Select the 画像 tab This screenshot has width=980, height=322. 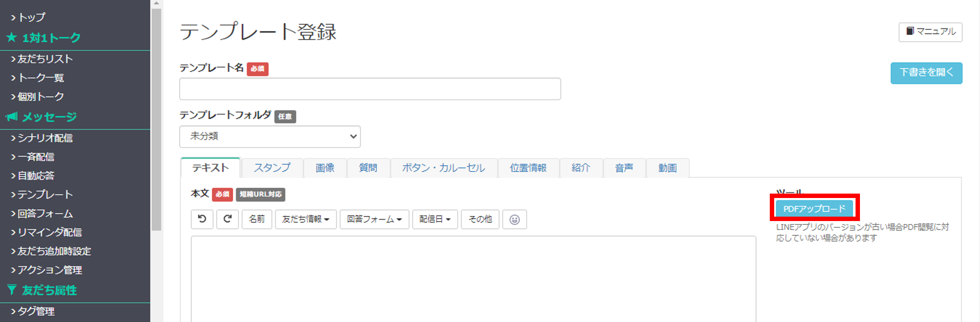coord(325,168)
